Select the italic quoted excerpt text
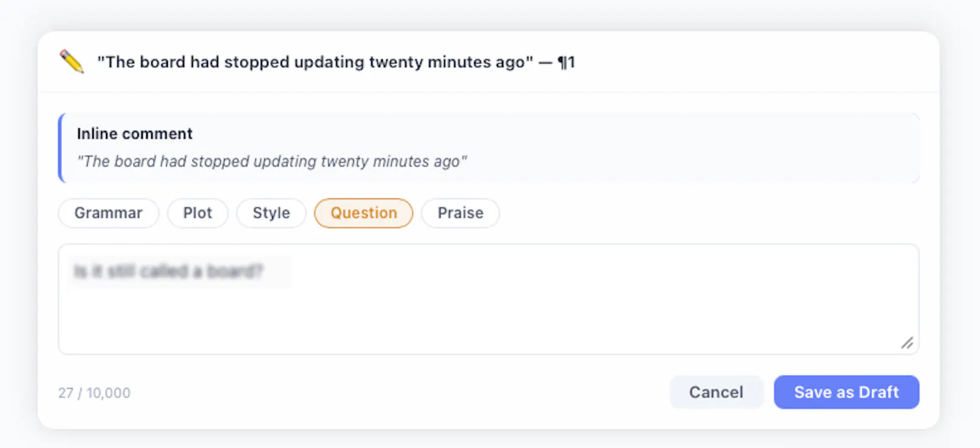This screenshot has height=448, width=980. pyautogui.click(x=272, y=162)
